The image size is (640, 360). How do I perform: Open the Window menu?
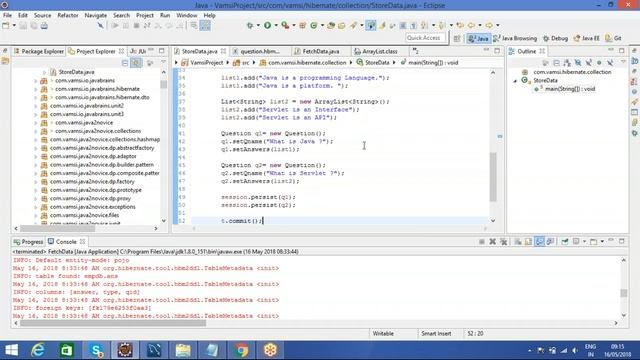click(187, 15)
